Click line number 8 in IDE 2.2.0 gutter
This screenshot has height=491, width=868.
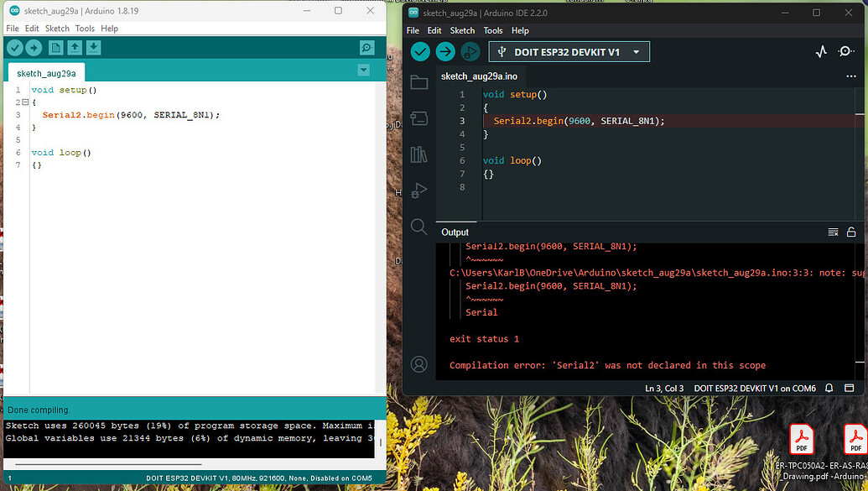point(462,187)
